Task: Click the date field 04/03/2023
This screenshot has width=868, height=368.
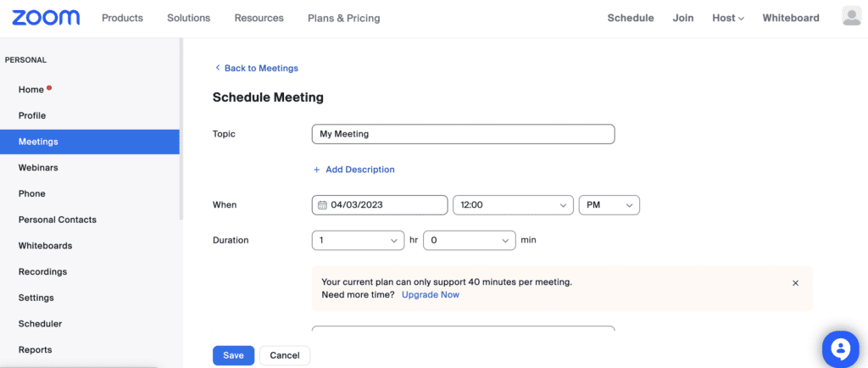Action: pos(380,204)
